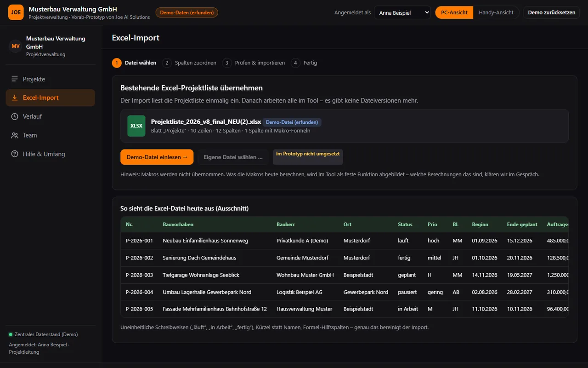The width and height of the screenshot is (588, 368).
Task: Click the Projekte list icon in sidebar
Action: pos(15,79)
